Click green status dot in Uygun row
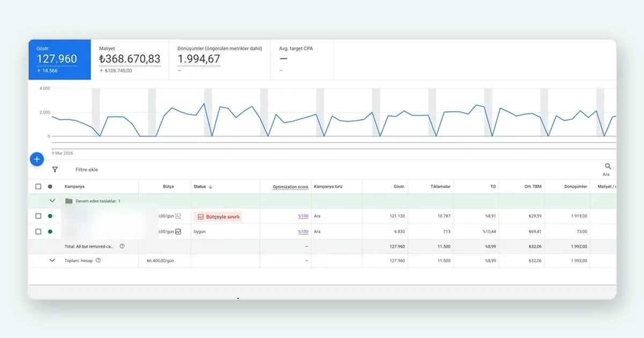Image resolution: width=644 pixels, height=338 pixels. [50, 232]
